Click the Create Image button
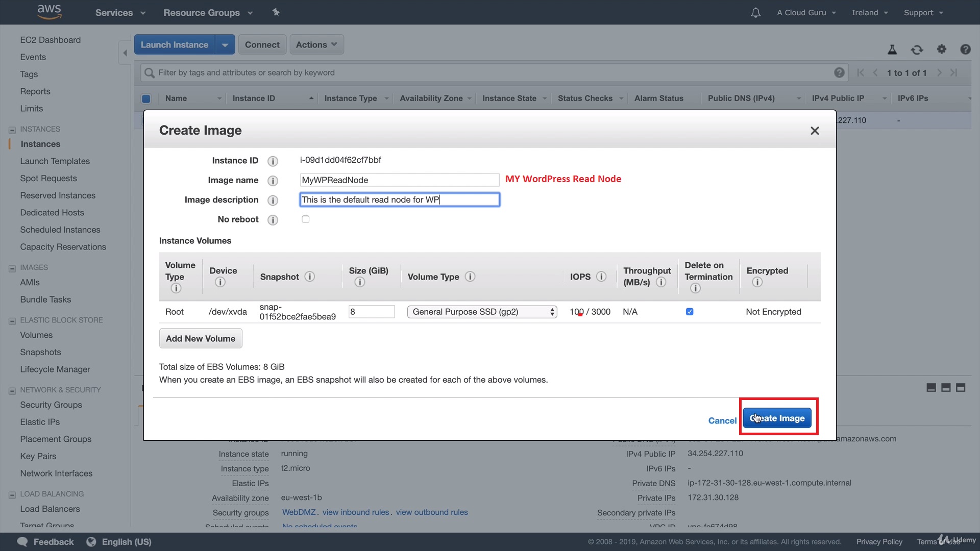 [x=777, y=418]
